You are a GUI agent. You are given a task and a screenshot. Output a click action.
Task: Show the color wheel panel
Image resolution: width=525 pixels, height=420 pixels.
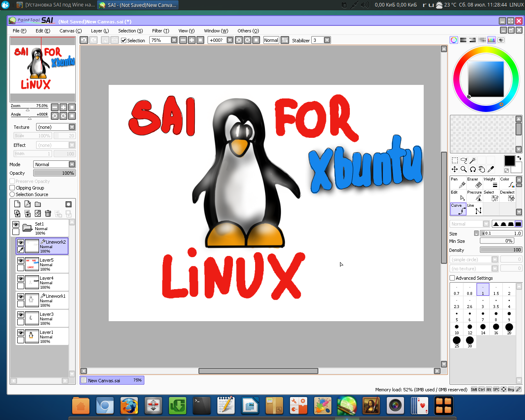(454, 40)
